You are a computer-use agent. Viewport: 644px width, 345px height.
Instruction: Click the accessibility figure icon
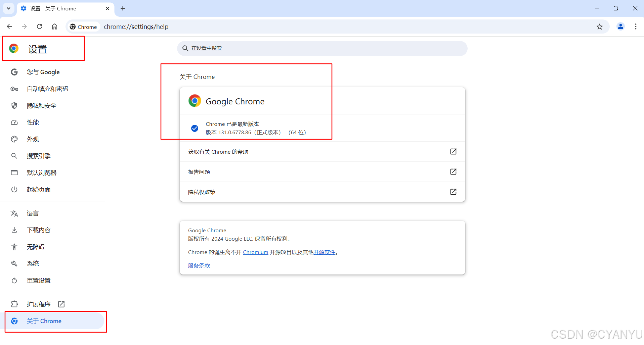[14, 247]
